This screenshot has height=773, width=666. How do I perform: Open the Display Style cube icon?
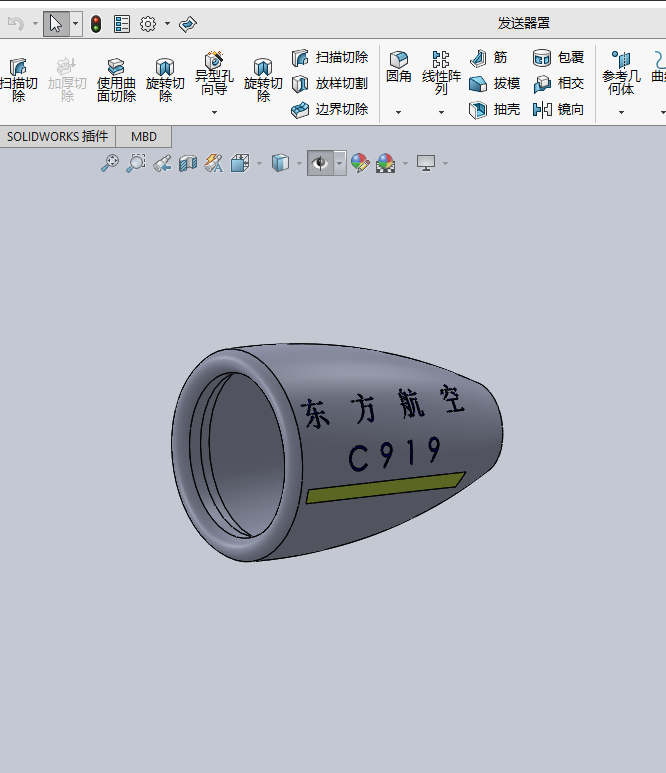[x=280, y=163]
